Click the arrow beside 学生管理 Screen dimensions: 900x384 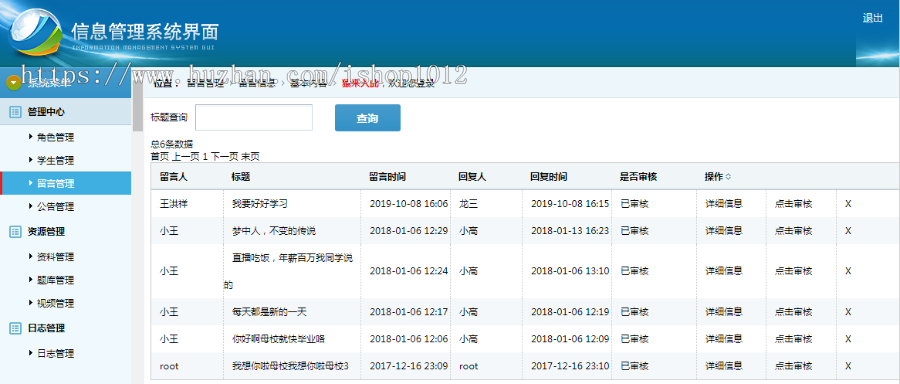point(30,160)
